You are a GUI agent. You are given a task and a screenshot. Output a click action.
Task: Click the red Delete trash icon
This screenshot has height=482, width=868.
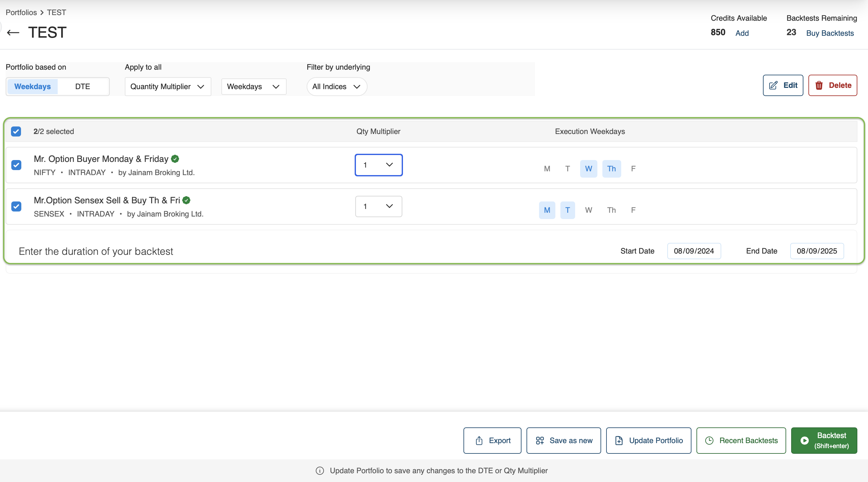[x=819, y=85]
